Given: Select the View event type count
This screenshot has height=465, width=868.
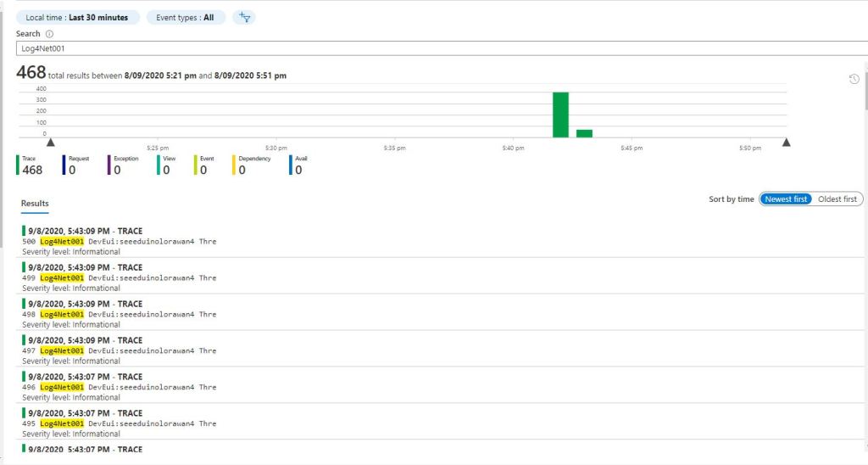Looking at the screenshot, I should (x=166, y=170).
